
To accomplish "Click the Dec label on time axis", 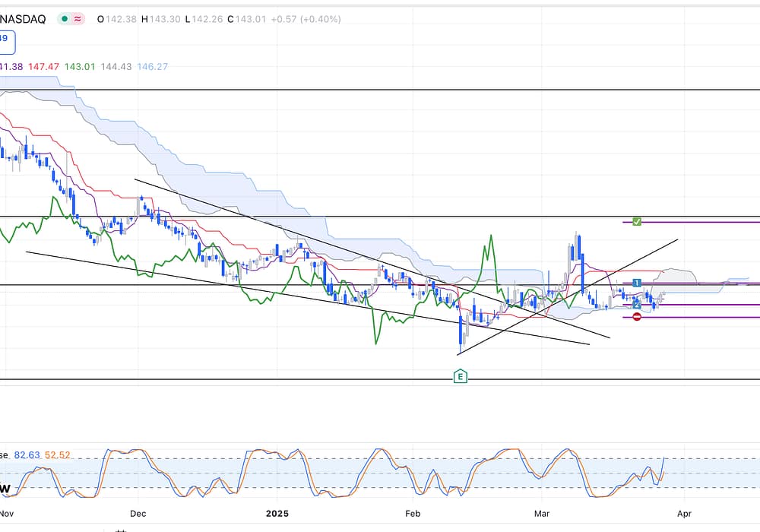I will (x=138, y=514).
